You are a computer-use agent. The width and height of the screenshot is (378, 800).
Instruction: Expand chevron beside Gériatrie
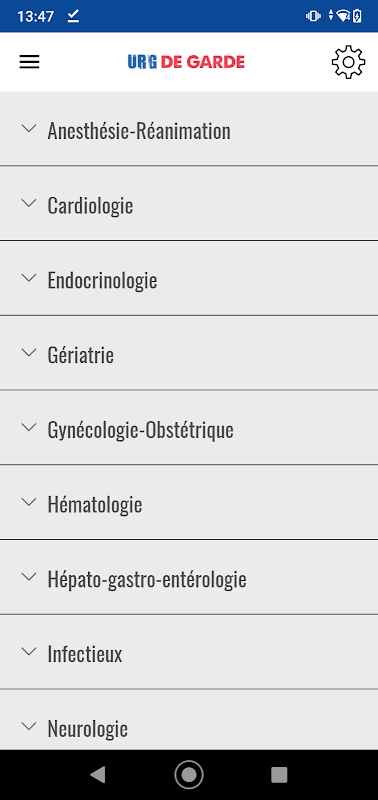[30, 353]
